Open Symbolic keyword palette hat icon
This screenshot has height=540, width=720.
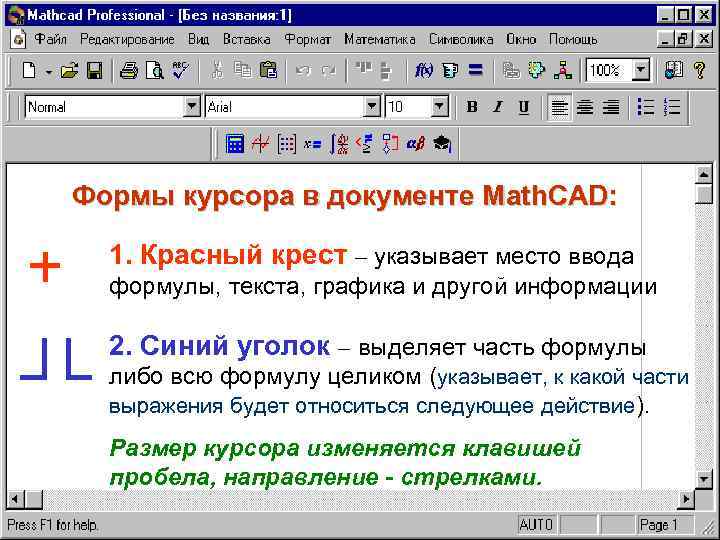[x=442, y=144]
